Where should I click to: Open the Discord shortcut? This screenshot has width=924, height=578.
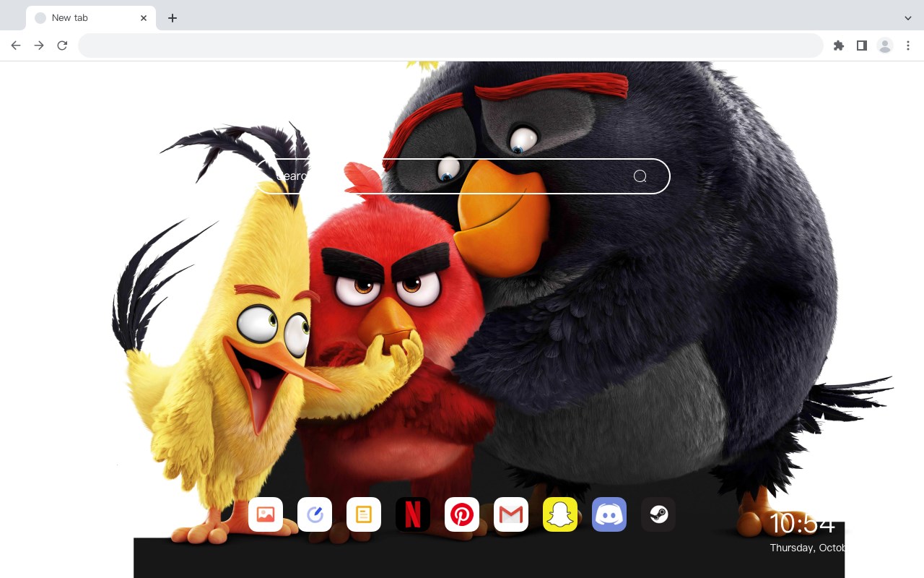tap(609, 514)
